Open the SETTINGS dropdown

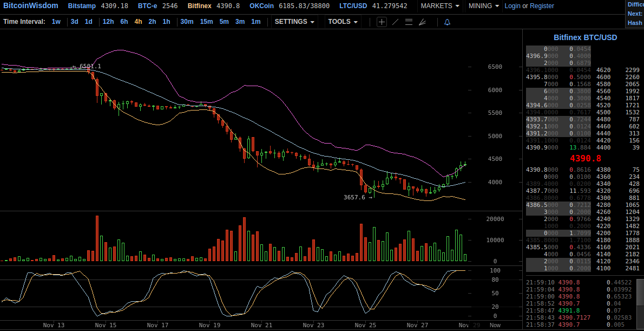coord(294,22)
